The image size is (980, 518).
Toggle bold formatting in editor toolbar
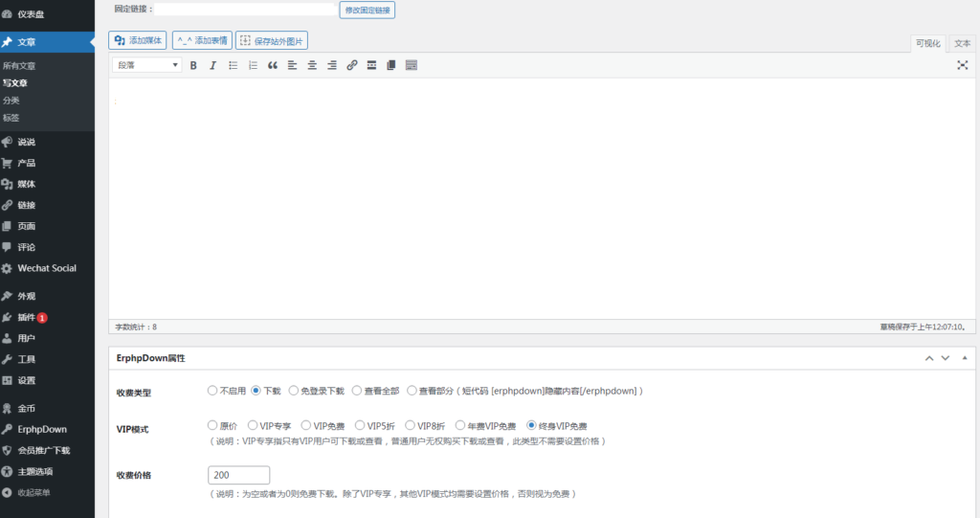[193, 65]
